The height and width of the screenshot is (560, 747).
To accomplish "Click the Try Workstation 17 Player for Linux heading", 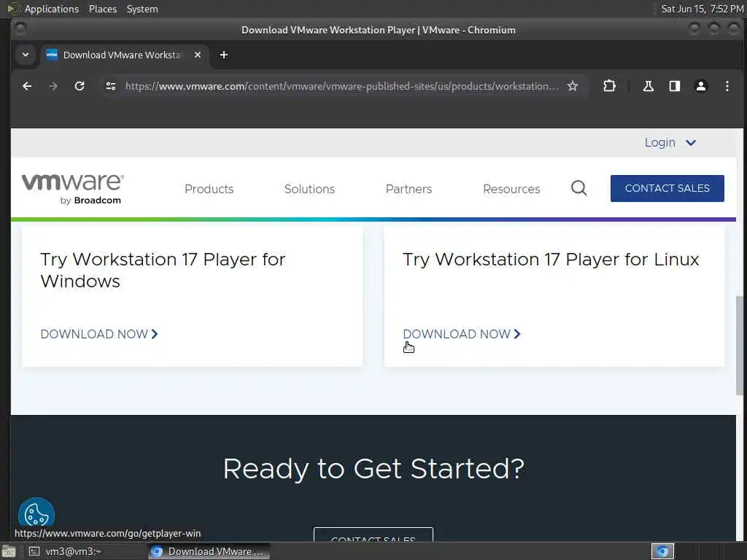I will pos(551,260).
